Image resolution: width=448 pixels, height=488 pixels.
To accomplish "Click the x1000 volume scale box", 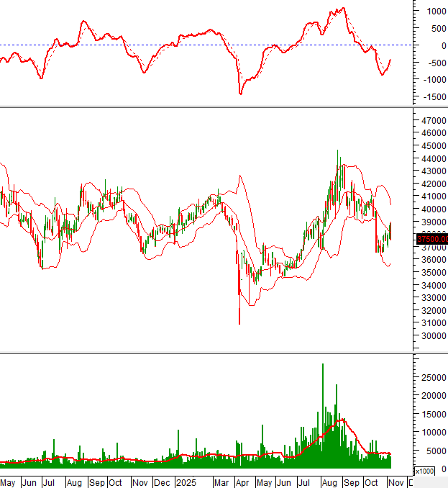I will coord(424,471).
